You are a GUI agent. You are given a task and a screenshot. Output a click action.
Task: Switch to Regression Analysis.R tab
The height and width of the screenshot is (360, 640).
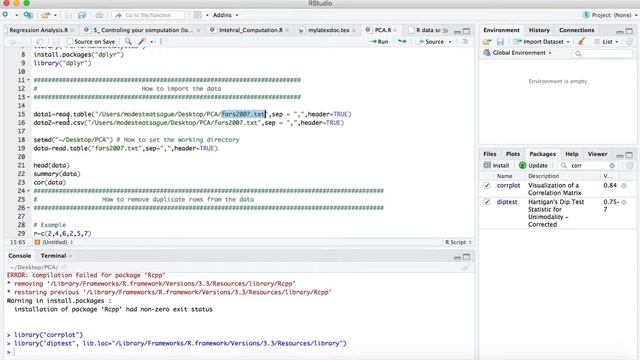click(39, 30)
